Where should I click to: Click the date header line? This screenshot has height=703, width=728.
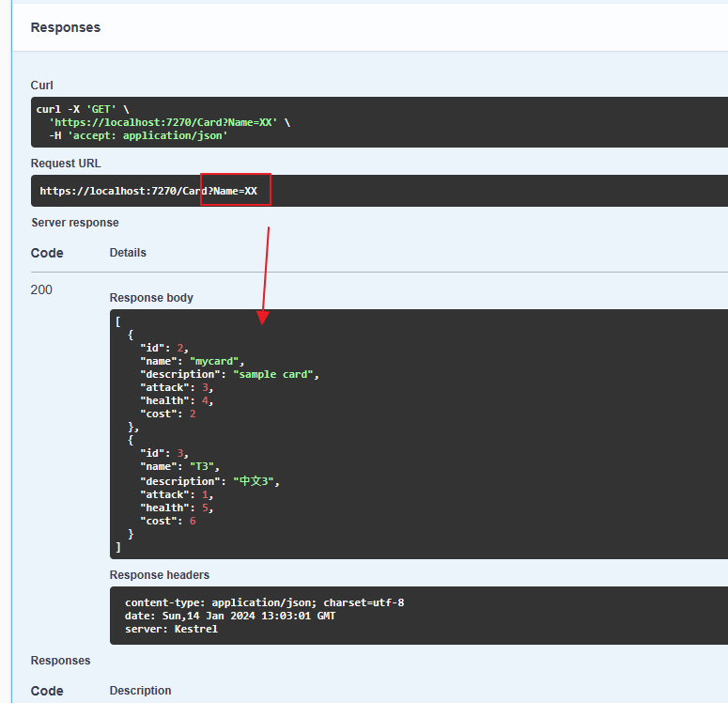point(230,617)
